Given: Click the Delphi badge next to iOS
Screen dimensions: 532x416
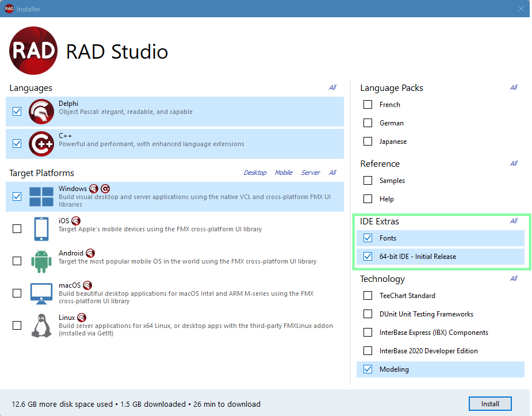Looking at the screenshot, I should [x=76, y=221].
